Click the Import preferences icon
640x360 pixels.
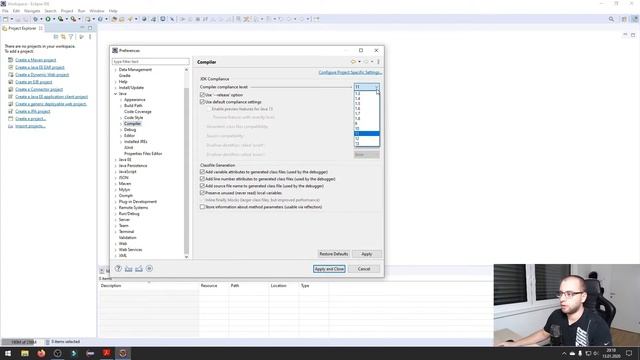tap(129, 269)
